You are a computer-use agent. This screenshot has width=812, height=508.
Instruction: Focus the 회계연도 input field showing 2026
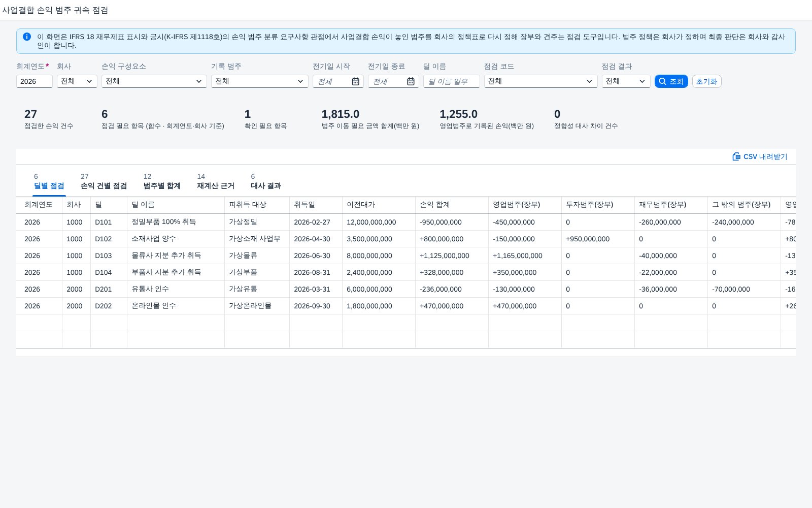[34, 81]
